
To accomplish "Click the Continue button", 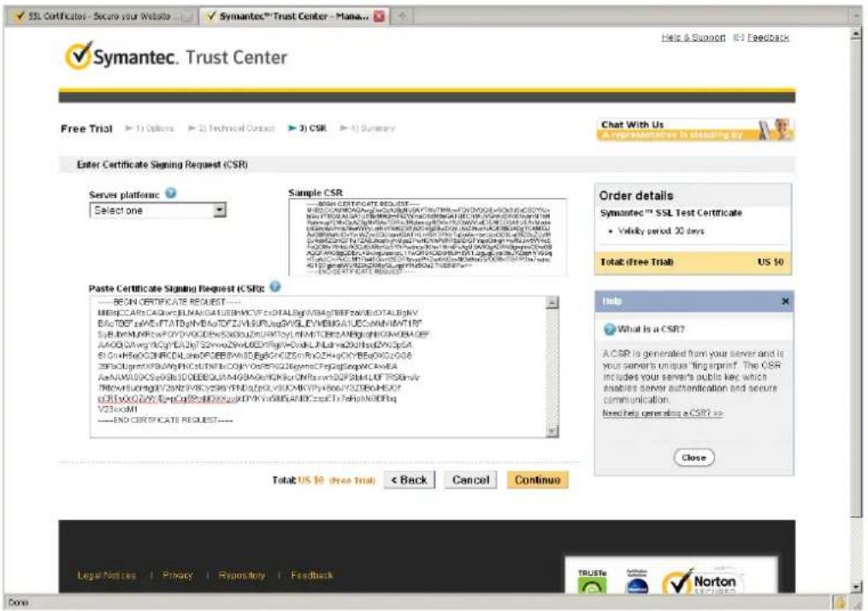I will [538, 480].
